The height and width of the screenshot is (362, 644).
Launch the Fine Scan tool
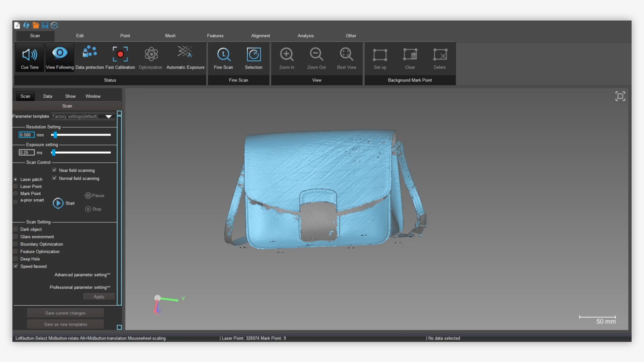click(x=223, y=55)
